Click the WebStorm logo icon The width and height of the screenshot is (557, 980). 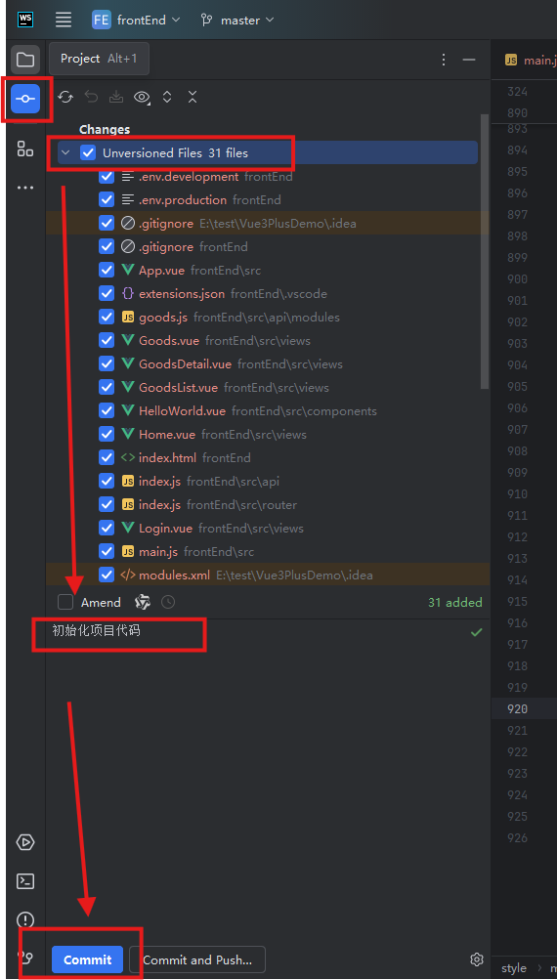click(25, 20)
